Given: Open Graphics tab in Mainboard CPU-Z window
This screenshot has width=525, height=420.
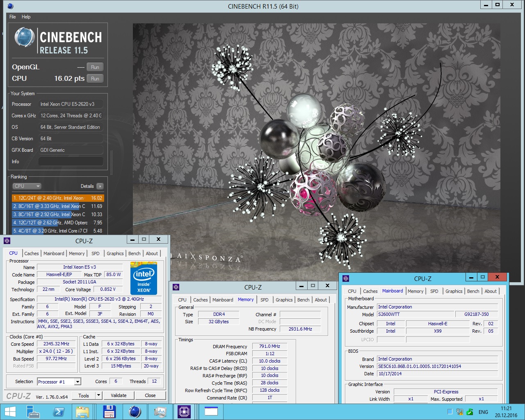Looking at the screenshot, I should 454,291.
